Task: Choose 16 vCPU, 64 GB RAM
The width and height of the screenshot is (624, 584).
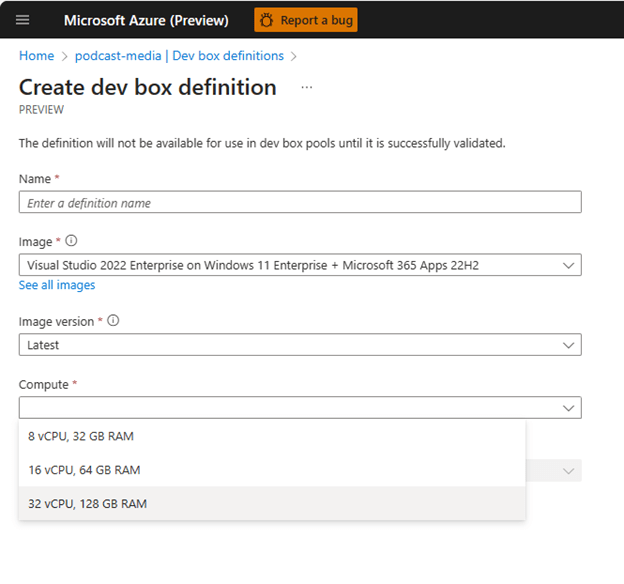Action: [84, 470]
